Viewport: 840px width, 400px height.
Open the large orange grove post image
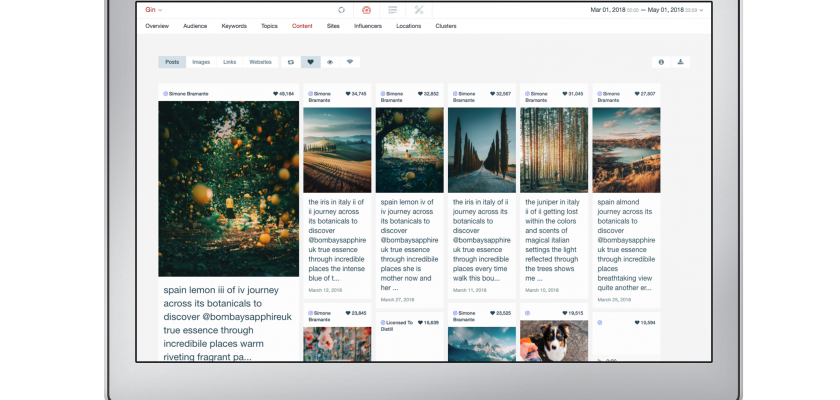point(228,188)
